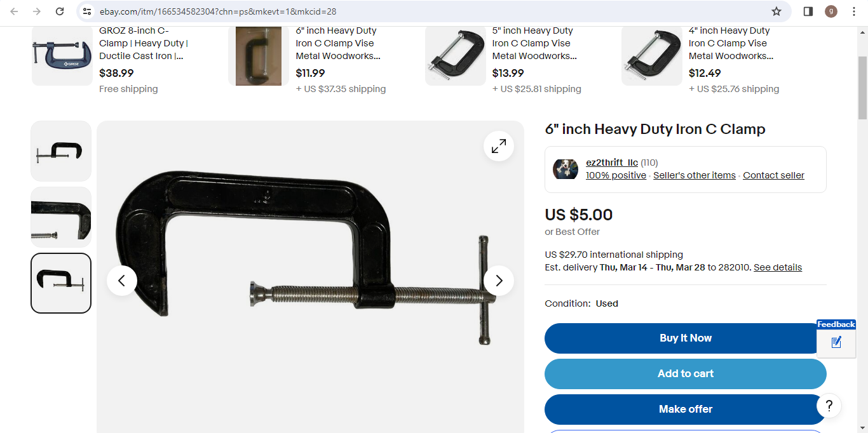Click the Make offer button
The height and width of the screenshot is (433, 868).
(x=686, y=410)
